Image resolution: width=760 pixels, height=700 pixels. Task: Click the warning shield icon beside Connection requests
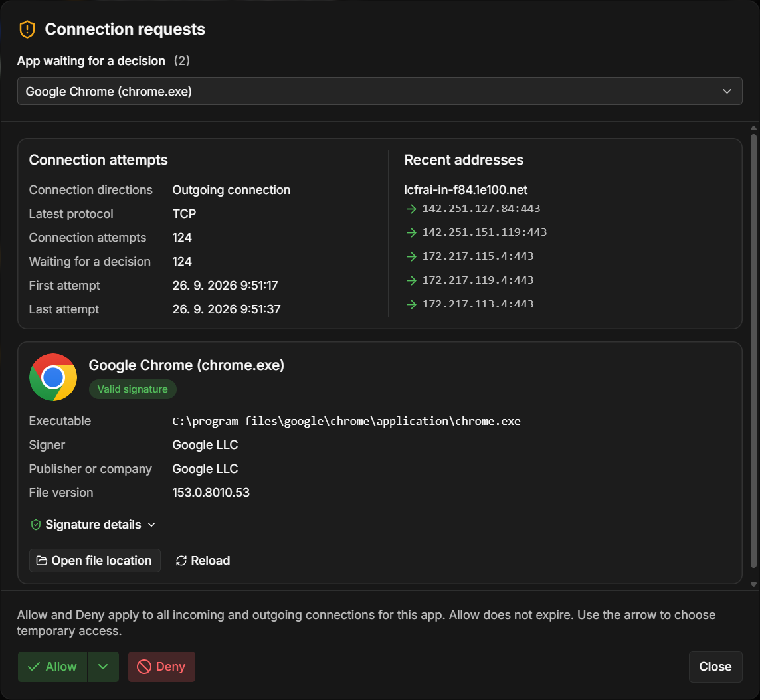27,29
